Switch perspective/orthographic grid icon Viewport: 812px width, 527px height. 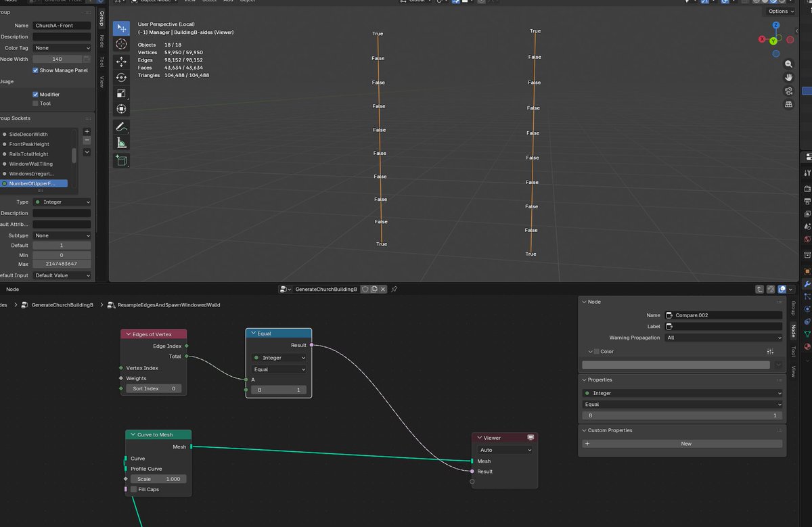coord(789,104)
